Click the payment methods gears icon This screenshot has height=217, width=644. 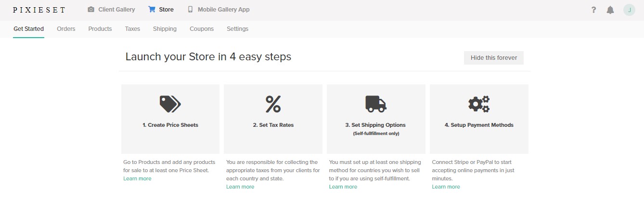(478, 104)
